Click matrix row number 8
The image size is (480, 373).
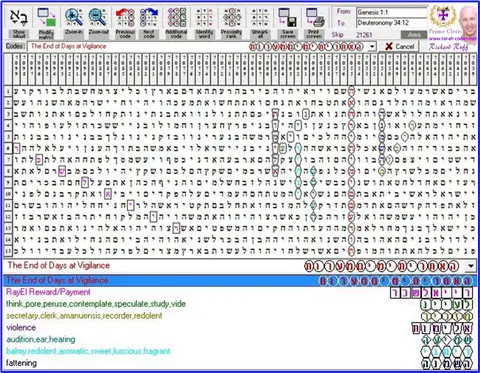pyautogui.click(x=8, y=171)
